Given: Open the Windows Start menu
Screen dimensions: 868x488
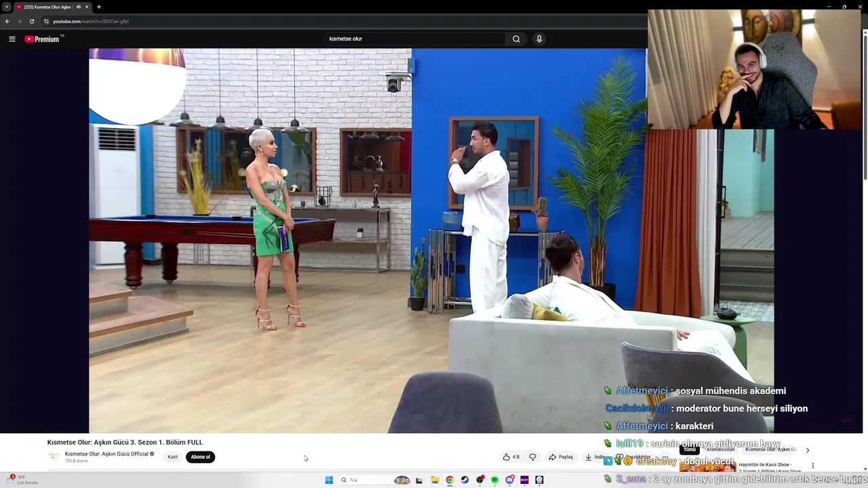Looking at the screenshot, I should [329, 480].
